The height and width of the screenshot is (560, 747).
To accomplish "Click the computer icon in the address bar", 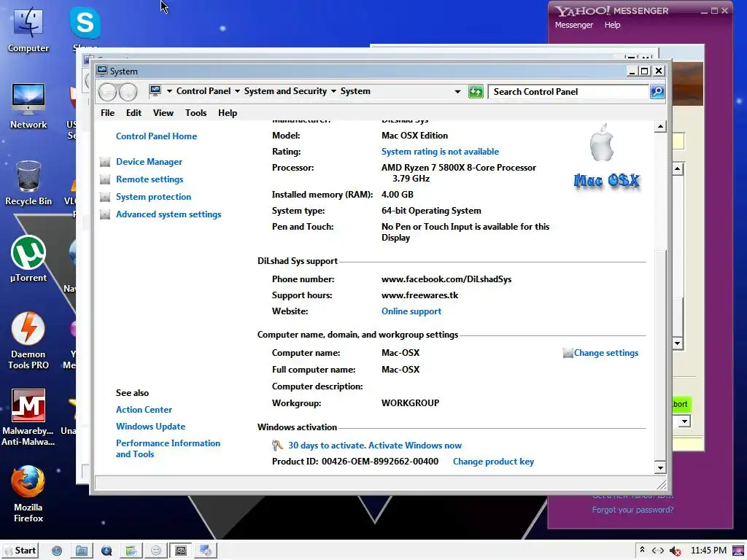I will (155, 90).
